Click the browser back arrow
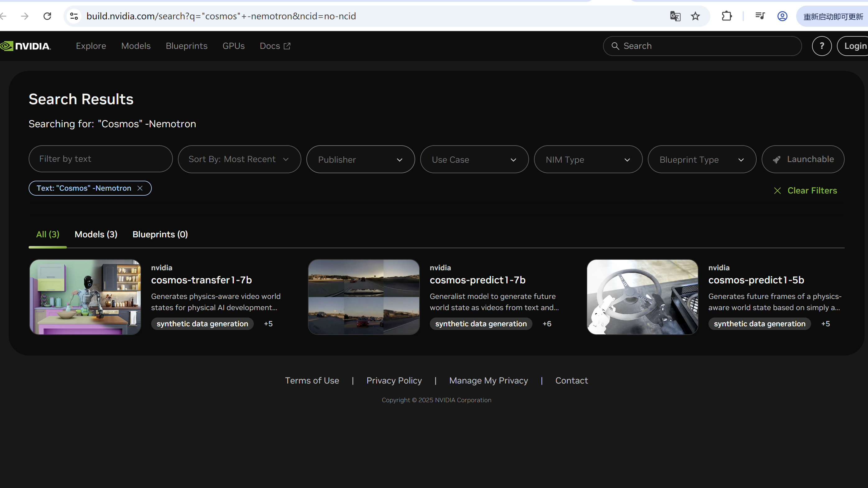Screen dimensions: 868x488 [x=3, y=16]
